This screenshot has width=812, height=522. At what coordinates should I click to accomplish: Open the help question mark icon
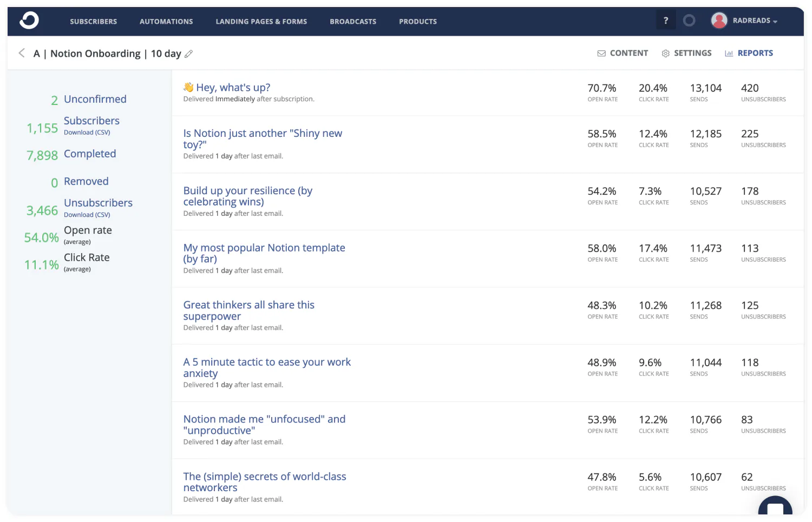[x=666, y=21]
